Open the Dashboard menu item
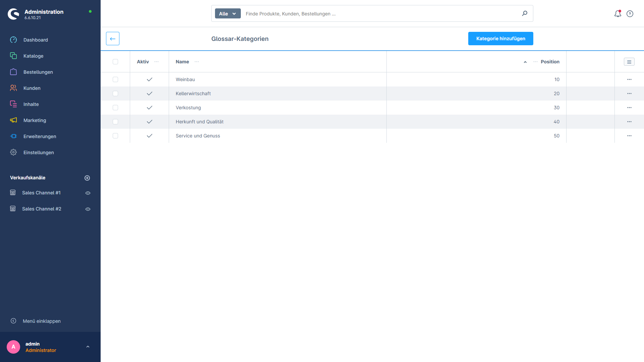The height and width of the screenshot is (362, 644). point(36,40)
